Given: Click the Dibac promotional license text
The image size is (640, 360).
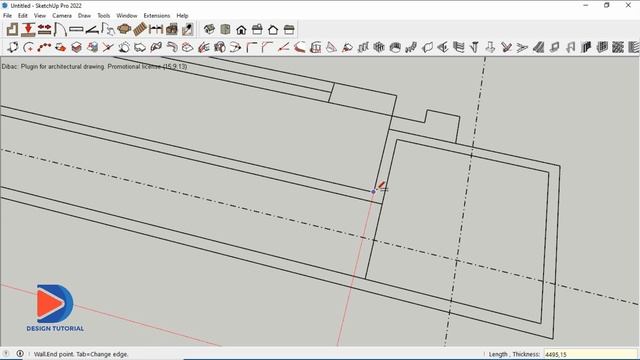Looking at the screenshot, I should (94, 66).
